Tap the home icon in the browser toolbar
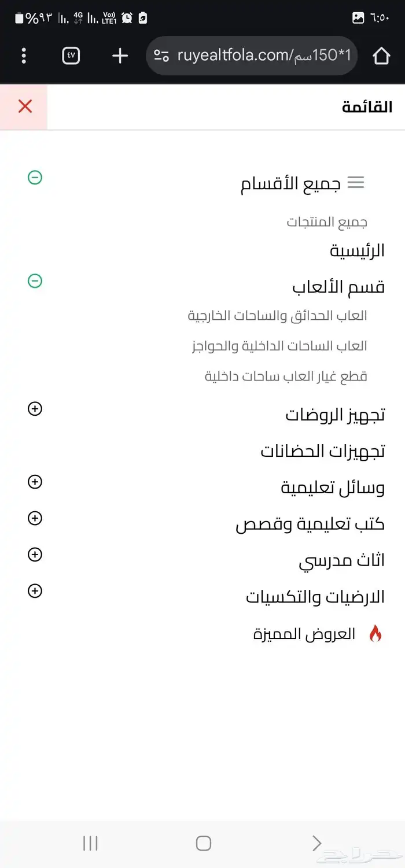This screenshot has height=868, width=405. pyautogui.click(x=382, y=56)
